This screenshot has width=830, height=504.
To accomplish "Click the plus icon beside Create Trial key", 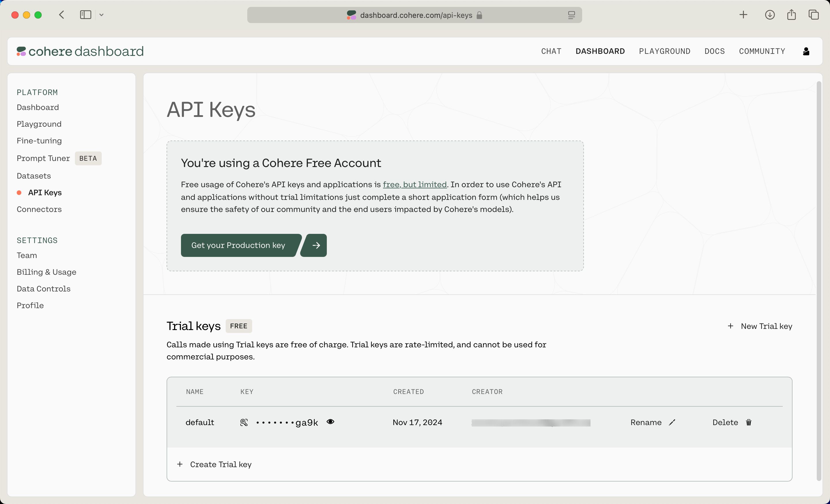I will click(x=180, y=464).
